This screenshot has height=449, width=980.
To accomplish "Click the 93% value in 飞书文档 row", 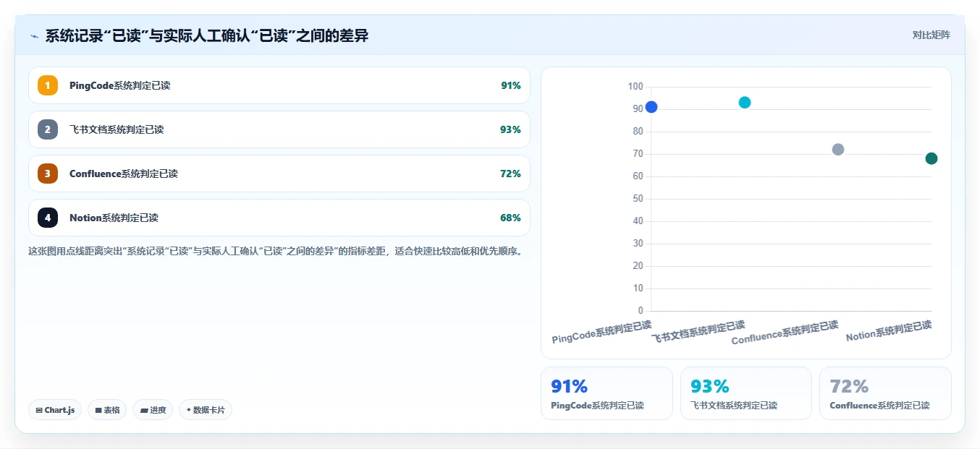I will pyautogui.click(x=510, y=129).
